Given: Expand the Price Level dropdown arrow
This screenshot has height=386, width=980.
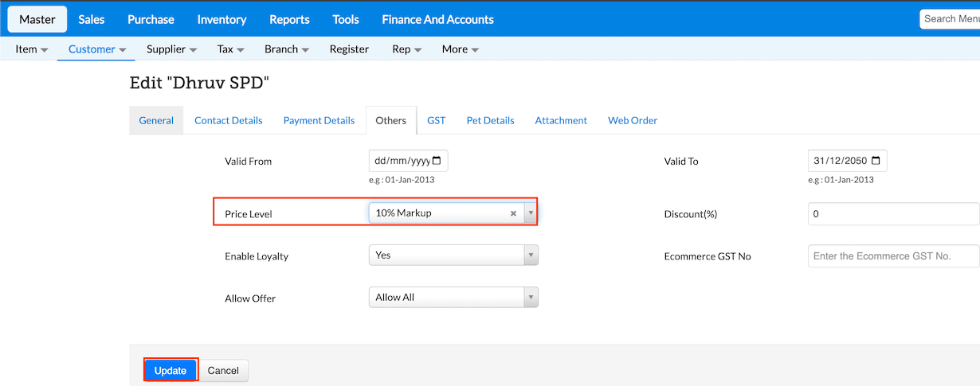Looking at the screenshot, I should [x=531, y=213].
